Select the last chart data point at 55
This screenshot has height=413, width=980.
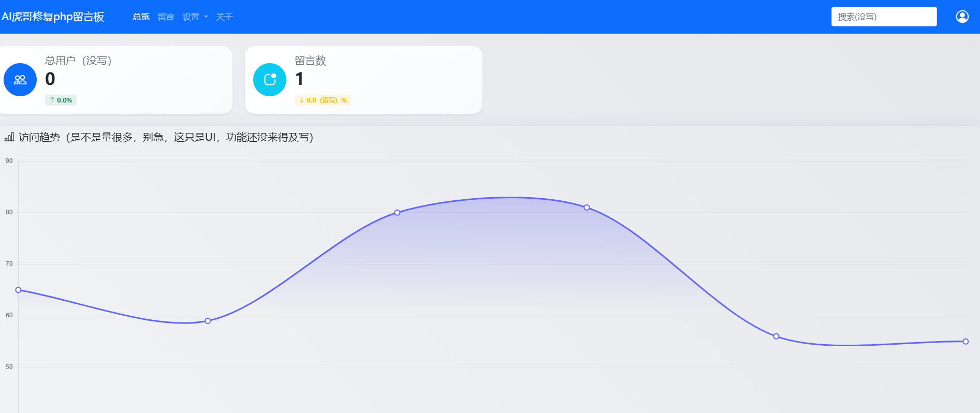[x=966, y=342]
